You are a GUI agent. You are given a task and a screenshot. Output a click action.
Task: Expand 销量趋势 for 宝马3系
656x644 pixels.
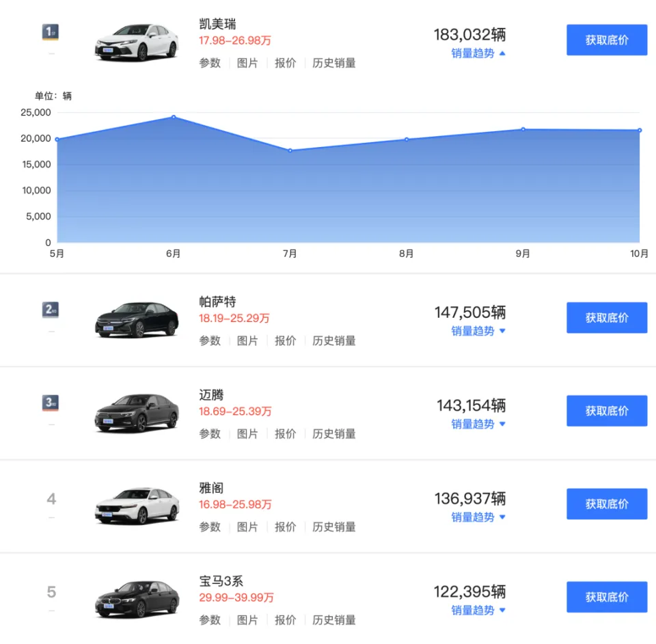[478, 610]
